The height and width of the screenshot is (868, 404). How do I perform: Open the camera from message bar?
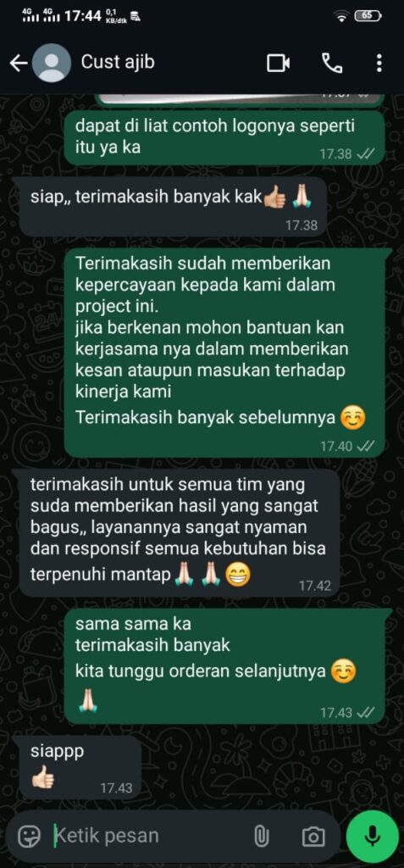(313, 837)
